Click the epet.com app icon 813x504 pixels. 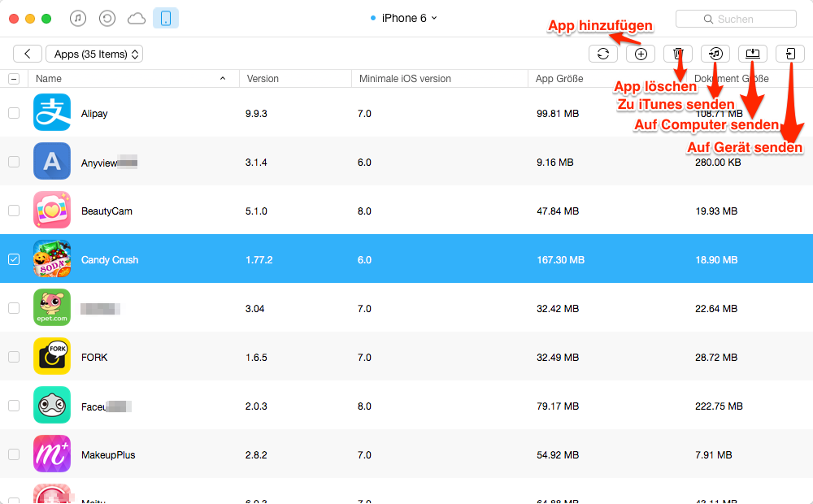(52, 307)
